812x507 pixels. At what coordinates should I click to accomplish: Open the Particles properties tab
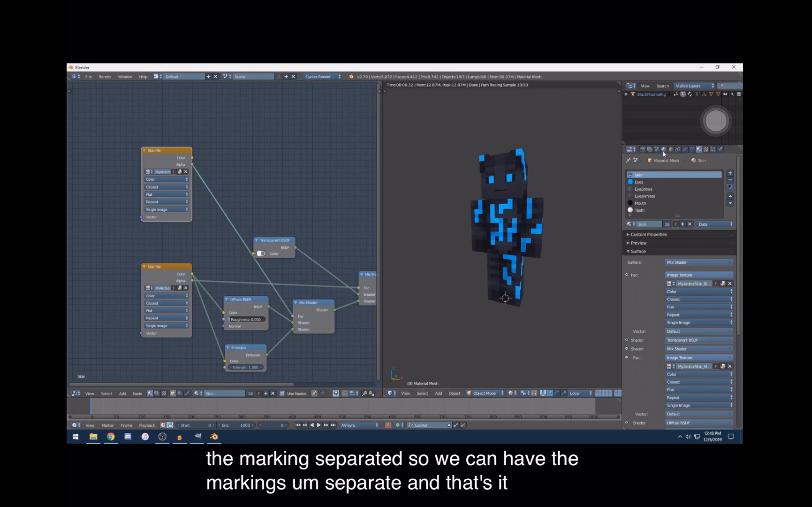(713, 149)
